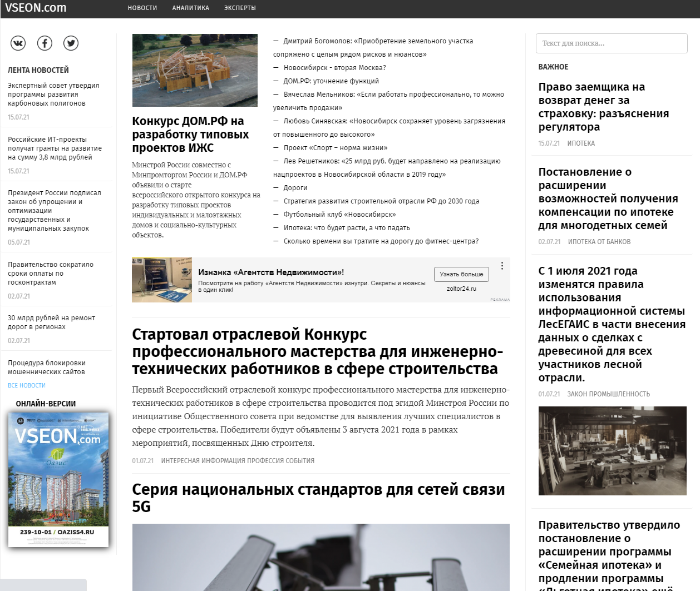Open Семейная ипотека program article headline
This screenshot has width=700, height=591.
[609, 554]
